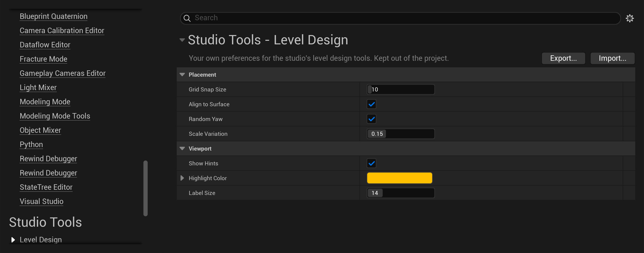Disable the Show Hints checkbox

[x=372, y=163]
